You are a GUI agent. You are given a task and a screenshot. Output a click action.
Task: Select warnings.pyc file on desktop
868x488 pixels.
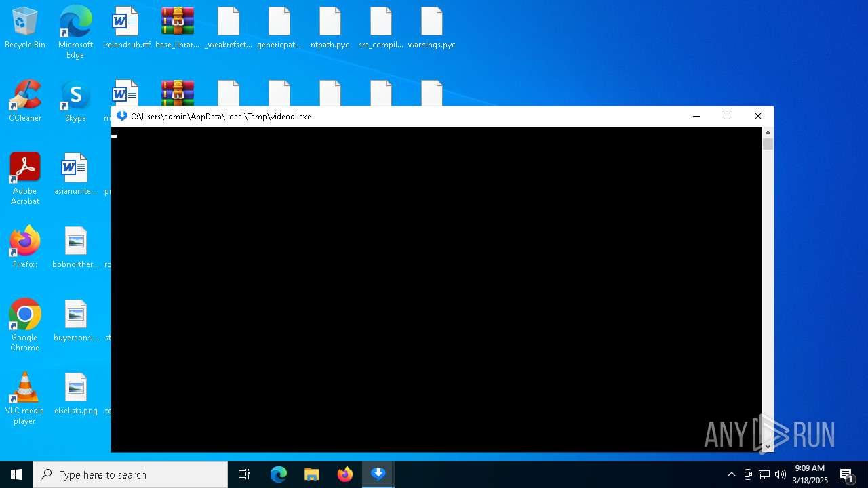point(432,28)
